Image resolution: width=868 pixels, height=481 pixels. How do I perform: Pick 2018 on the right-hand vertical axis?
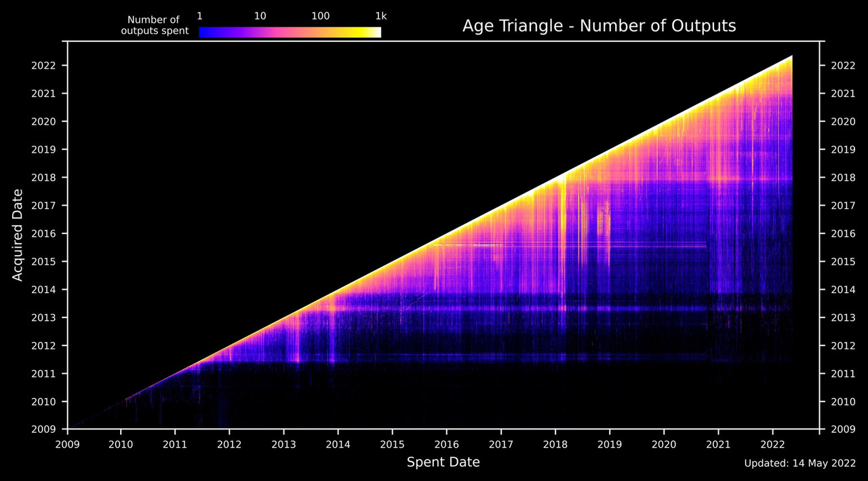click(x=844, y=177)
